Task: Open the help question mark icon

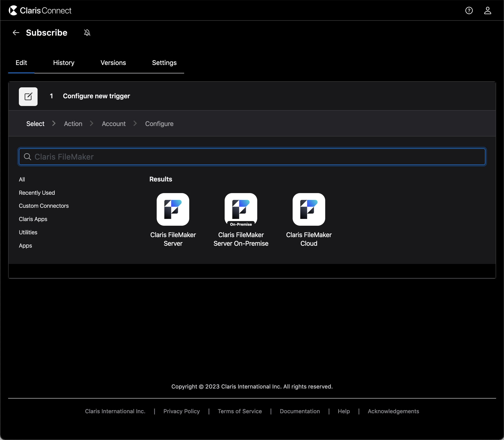Action: point(469,10)
